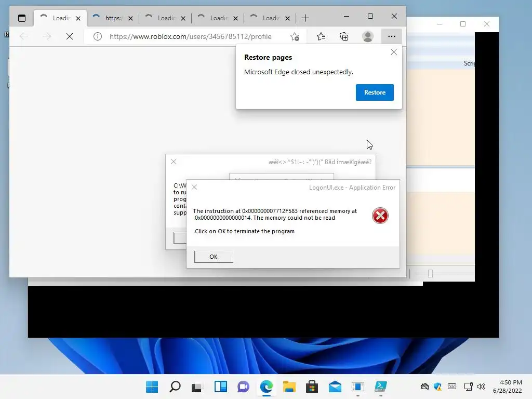Open the network tray icon
Screen dimensions: 532x399
pos(468,387)
